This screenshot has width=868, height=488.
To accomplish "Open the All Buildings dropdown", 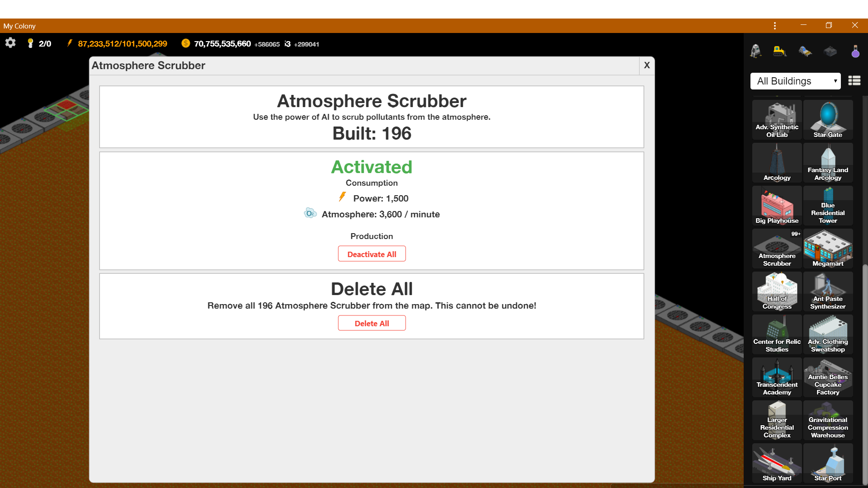I will 796,81.
